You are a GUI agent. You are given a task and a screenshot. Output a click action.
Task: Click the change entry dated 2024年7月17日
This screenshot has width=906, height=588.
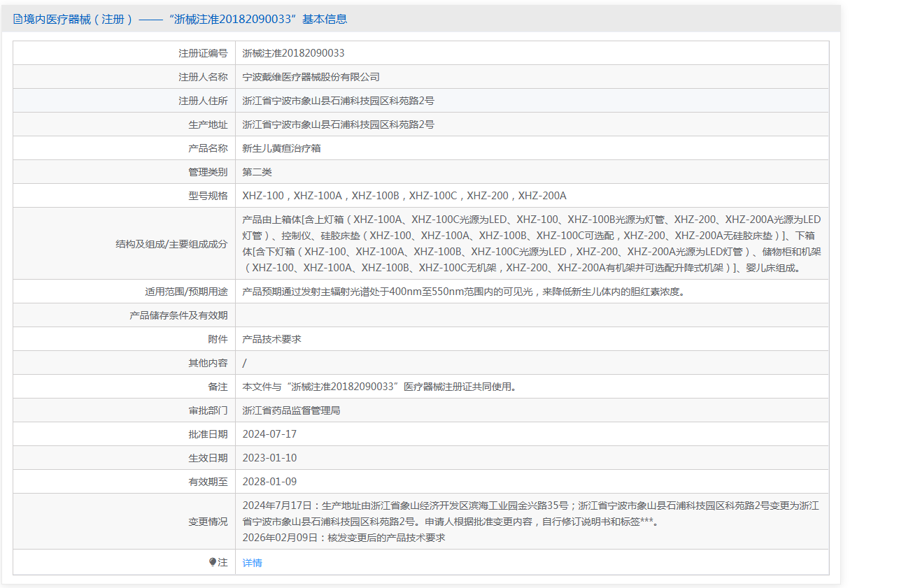531,513
